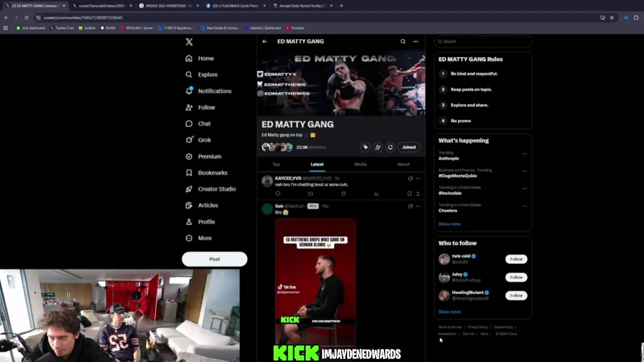Open Chat in the sidebar
Image resolution: width=644 pixels, height=362 pixels.
198,124
